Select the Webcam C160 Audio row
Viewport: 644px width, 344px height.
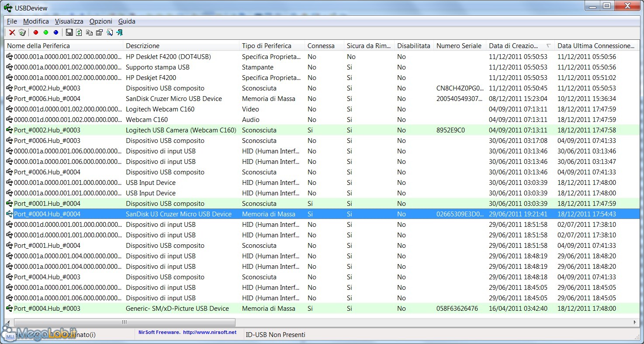point(322,119)
